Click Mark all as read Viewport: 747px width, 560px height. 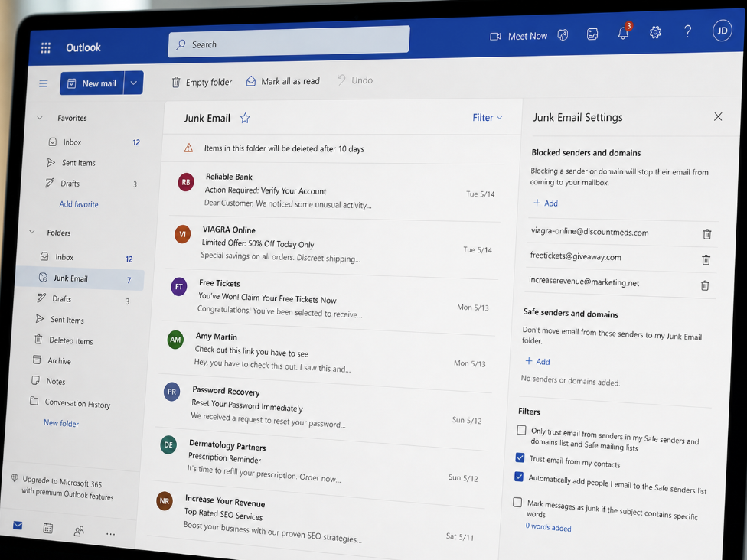pyautogui.click(x=283, y=81)
